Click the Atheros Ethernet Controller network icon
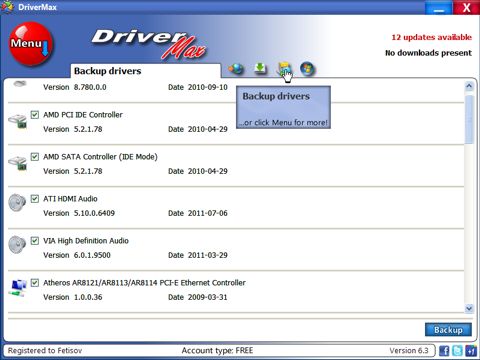The width and height of the screenshot is (480, 360). 18,288
